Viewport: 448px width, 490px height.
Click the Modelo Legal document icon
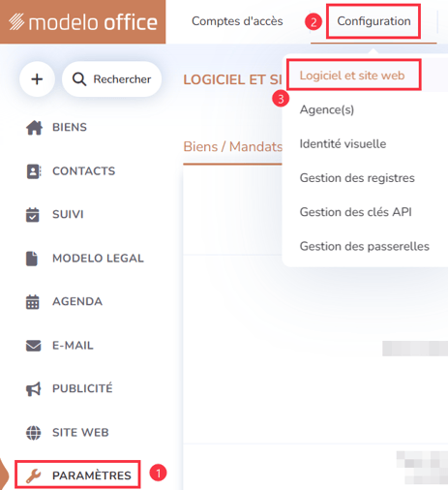32,259
